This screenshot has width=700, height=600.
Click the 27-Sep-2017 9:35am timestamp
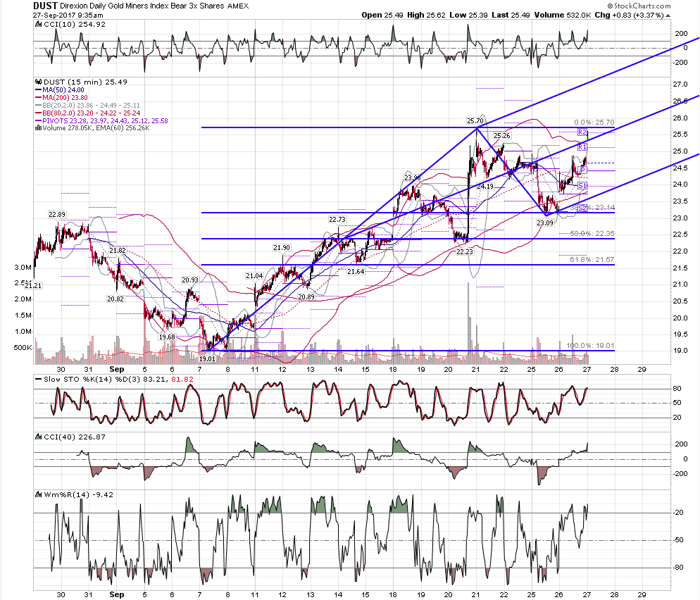pos(68,15)
